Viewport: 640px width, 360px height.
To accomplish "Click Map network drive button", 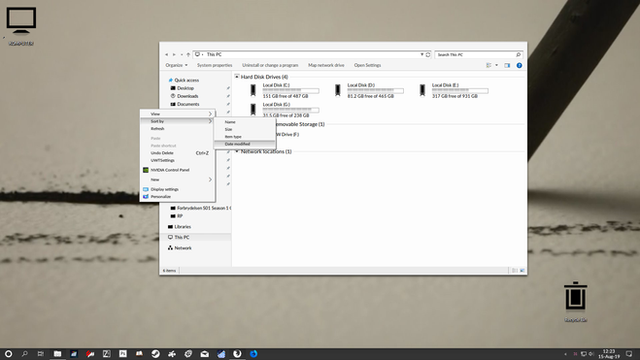I will click(x=326, y=65).
